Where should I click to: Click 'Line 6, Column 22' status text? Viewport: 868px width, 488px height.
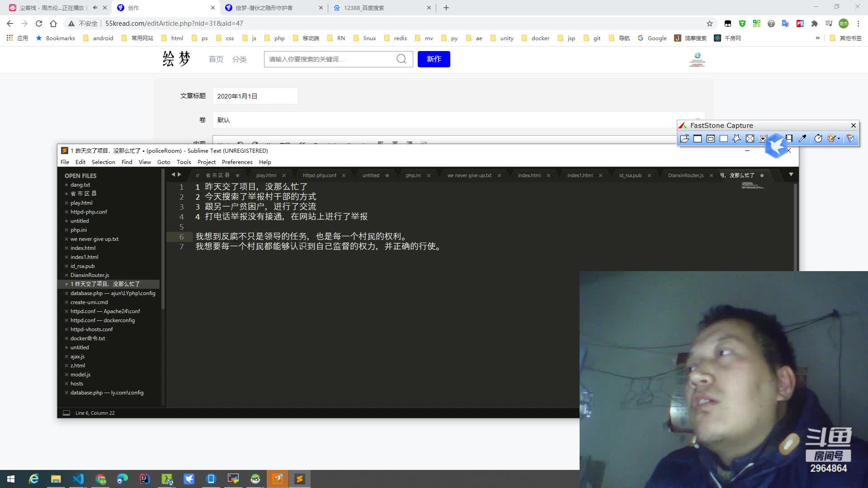coord(95,413)
